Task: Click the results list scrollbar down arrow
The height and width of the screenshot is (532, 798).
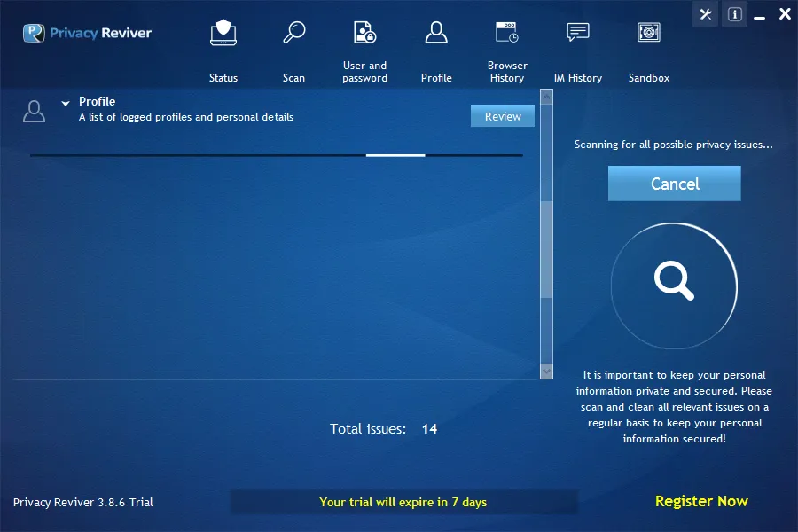Action: 546,372
